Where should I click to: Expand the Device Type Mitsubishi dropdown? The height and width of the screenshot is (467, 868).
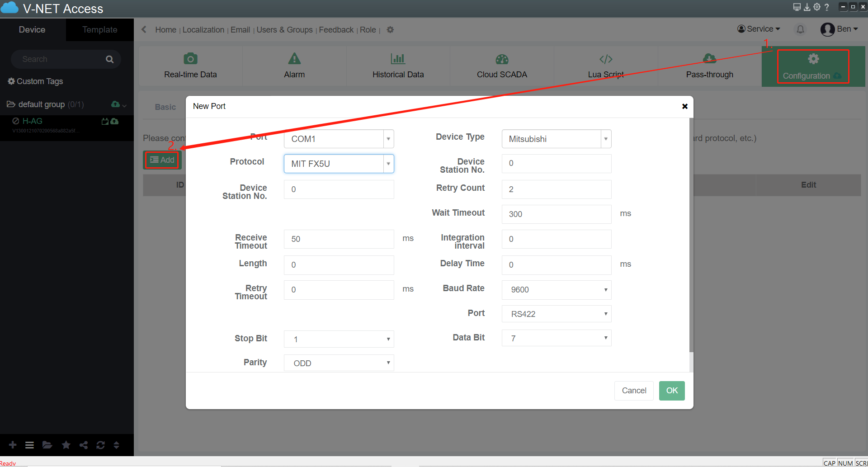tap(605, 139)
